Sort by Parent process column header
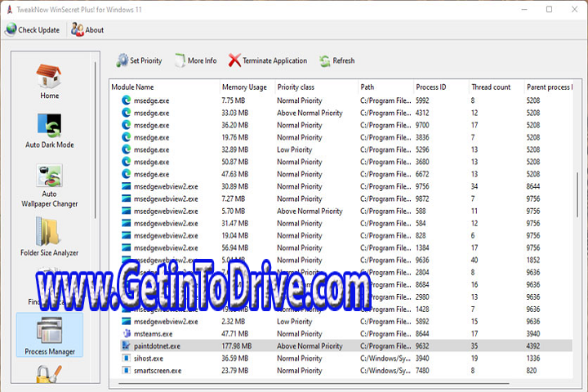The height and width of the screenshot is (392, 588). tap(549, 87)
